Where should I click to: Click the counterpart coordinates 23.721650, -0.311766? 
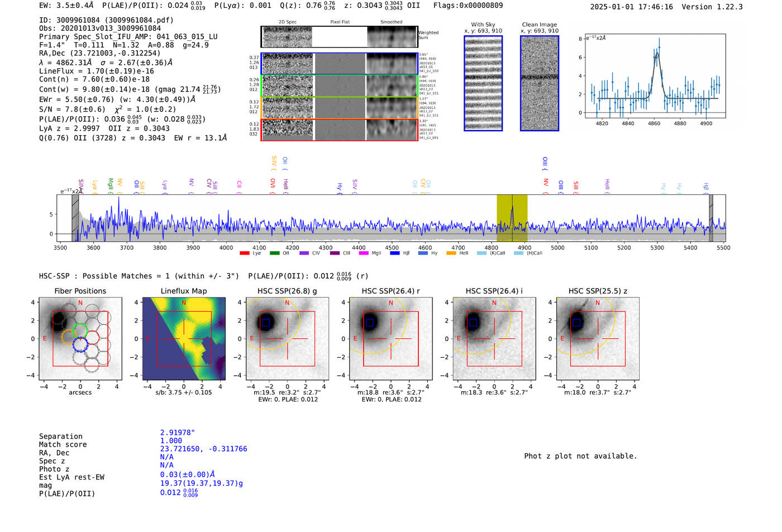coord(204,449)
